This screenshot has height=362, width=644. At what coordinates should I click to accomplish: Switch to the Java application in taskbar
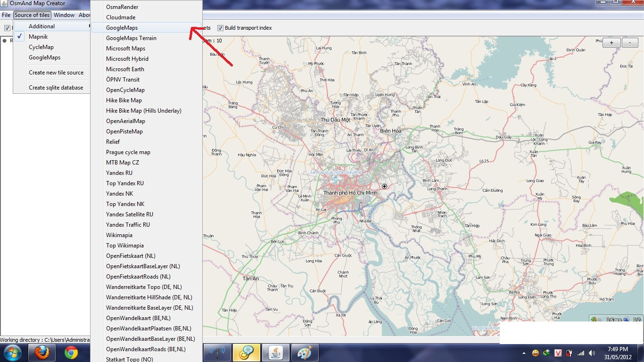pos(276,353)
